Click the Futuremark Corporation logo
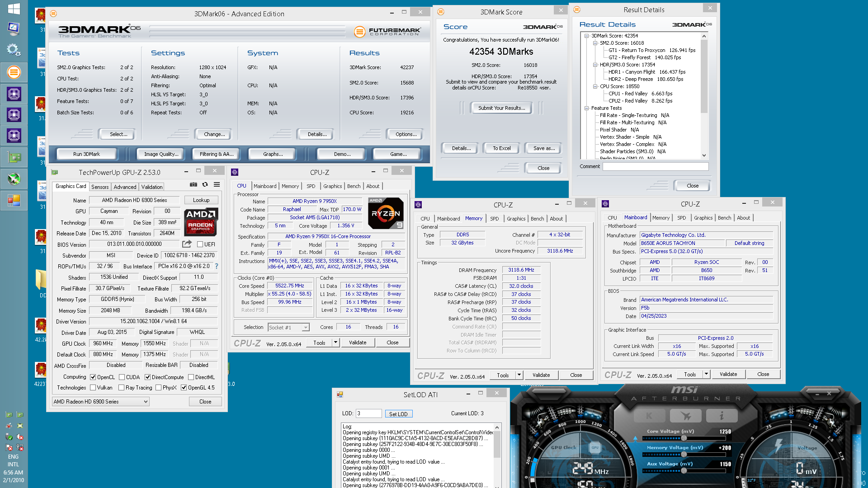Viewport: 868px width, 488px height. click(x=387, y=32)
